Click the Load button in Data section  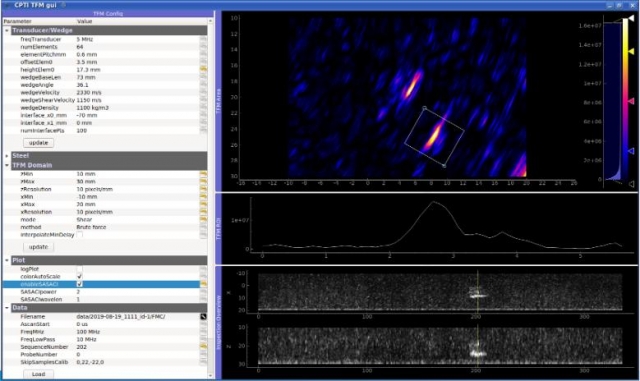point(38,374)
